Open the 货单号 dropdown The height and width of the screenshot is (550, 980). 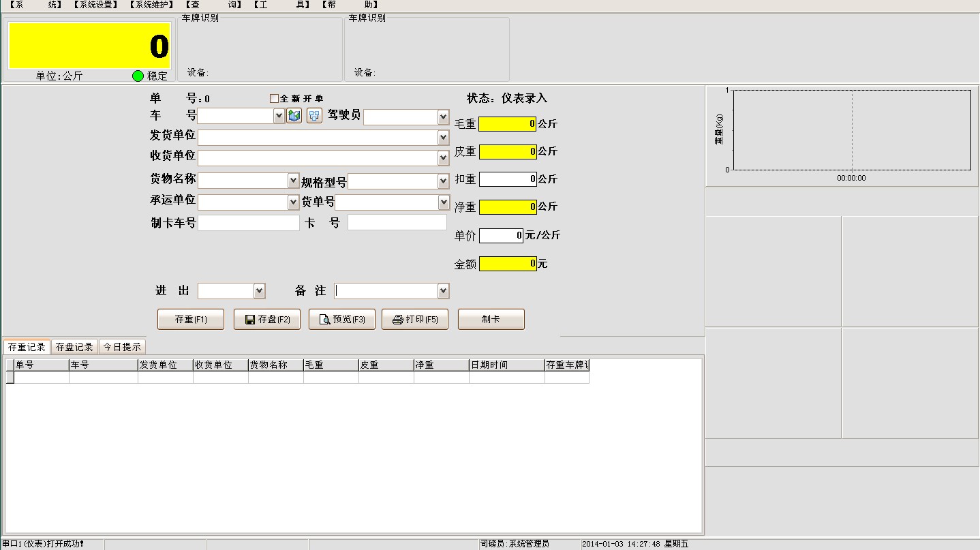pos(443,202)
